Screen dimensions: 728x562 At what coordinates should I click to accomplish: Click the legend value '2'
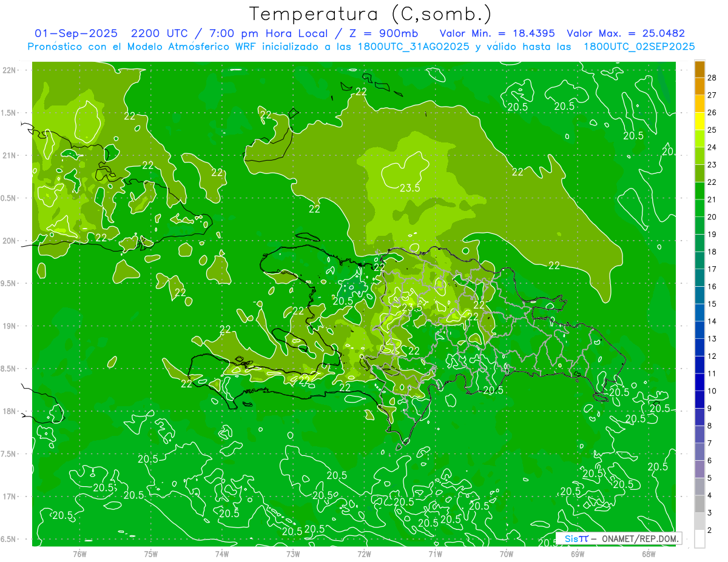pyautogui.click(x=710, y=530)
